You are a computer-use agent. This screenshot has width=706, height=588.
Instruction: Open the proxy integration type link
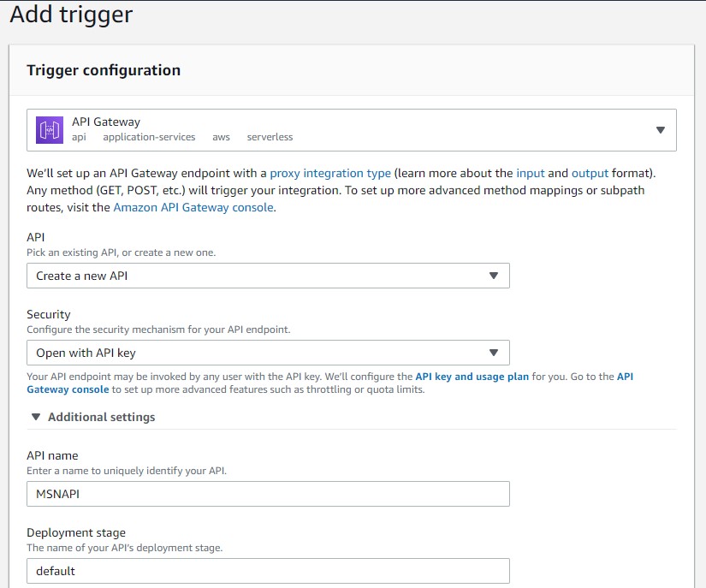coord(330,173)
